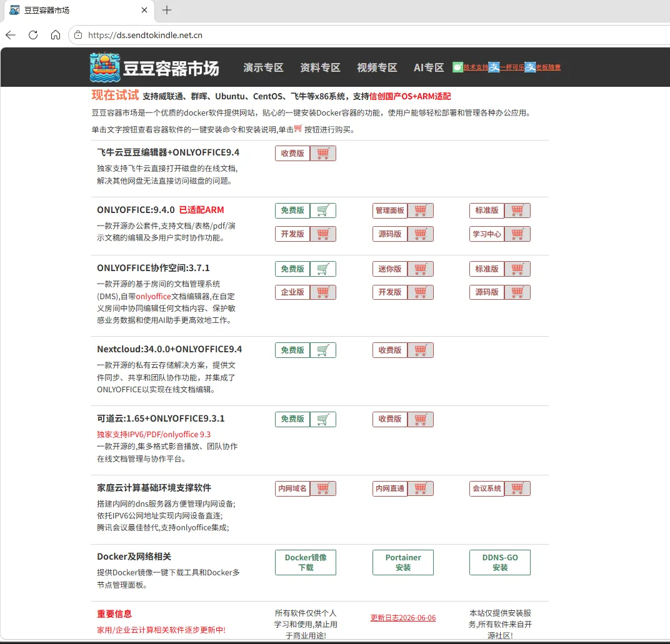Click the green cart next to ONLYOFFICE:9.4.0 免费版
This screenshot has height=644, width=670.
(x=323, y=211)
